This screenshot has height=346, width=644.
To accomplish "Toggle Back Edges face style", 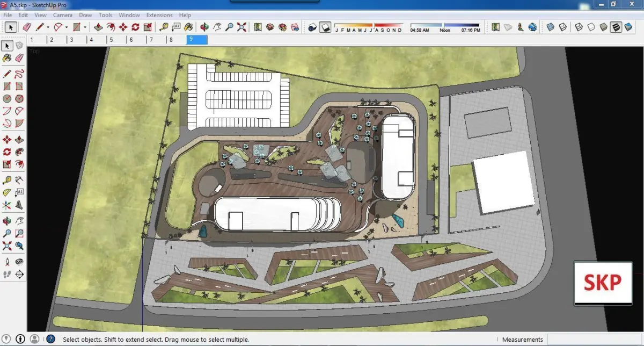I will click(x=562, y=27).
